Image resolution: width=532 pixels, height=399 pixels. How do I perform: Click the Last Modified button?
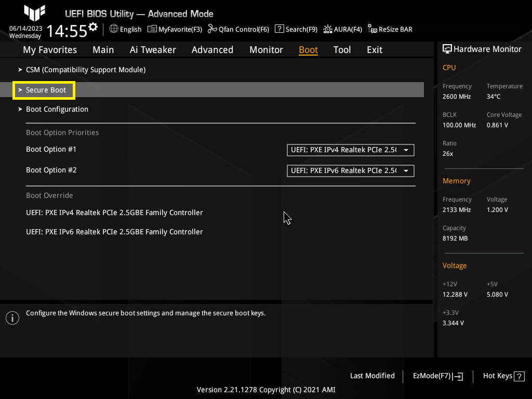[372, 376]
